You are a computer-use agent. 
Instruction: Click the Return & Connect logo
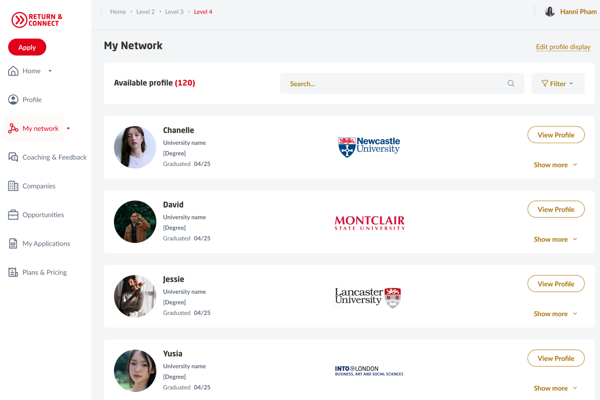[x=36, y=20]
